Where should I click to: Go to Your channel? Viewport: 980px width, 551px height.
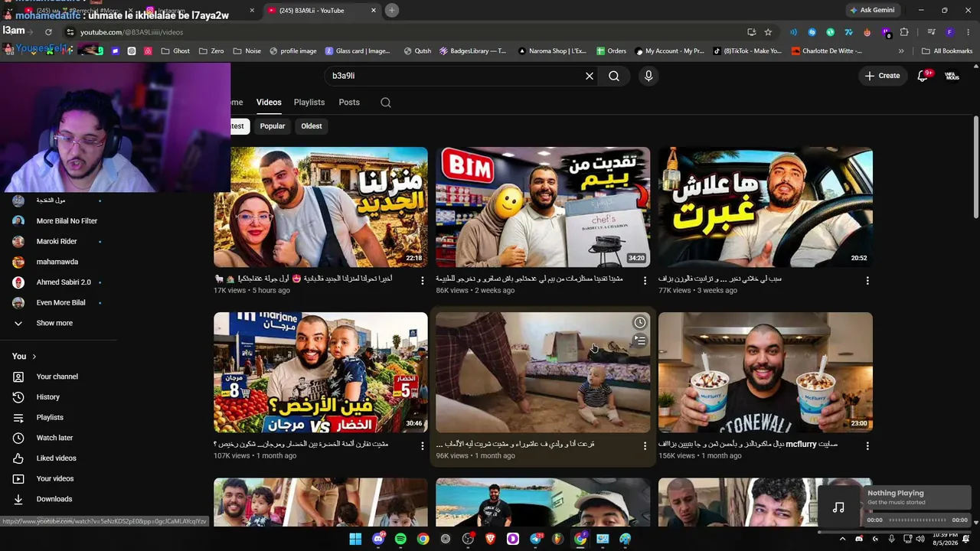click(x=57, y=377)
